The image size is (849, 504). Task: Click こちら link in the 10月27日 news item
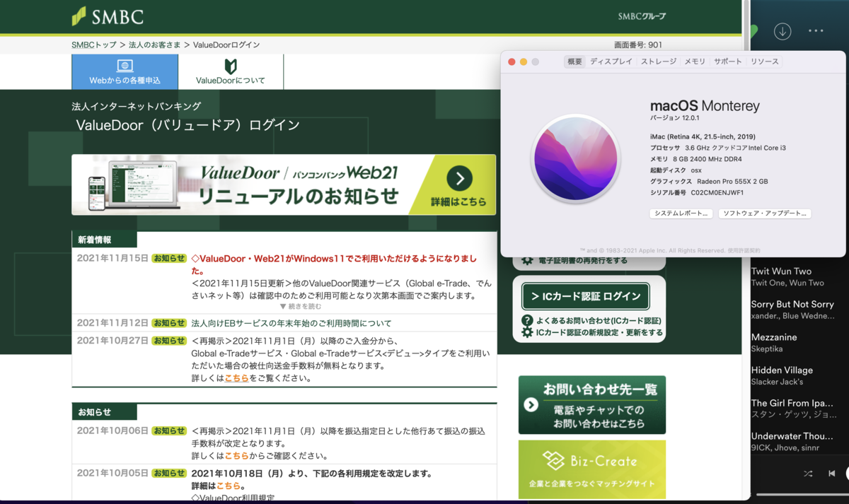tap(237, 378)
